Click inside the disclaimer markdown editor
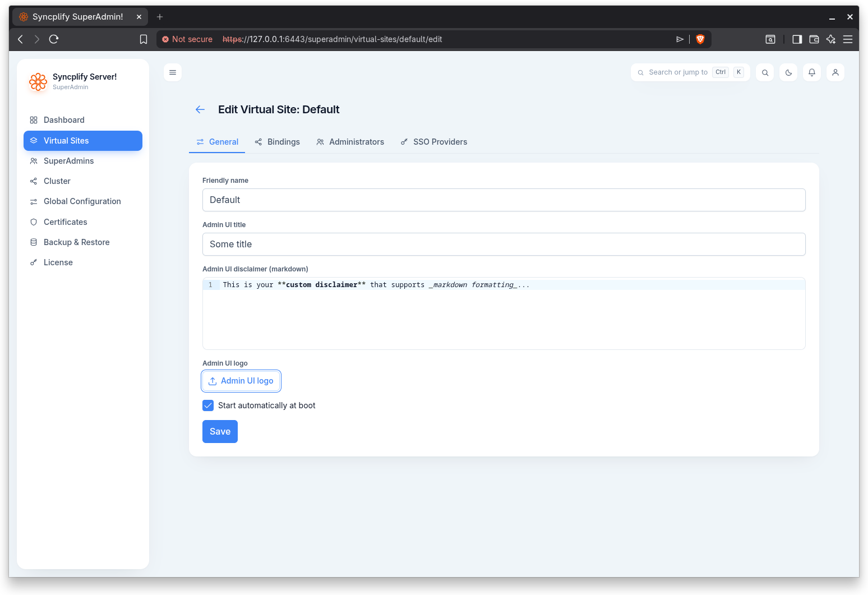Viewport: 868px width, 595px height. coord(504,313)
